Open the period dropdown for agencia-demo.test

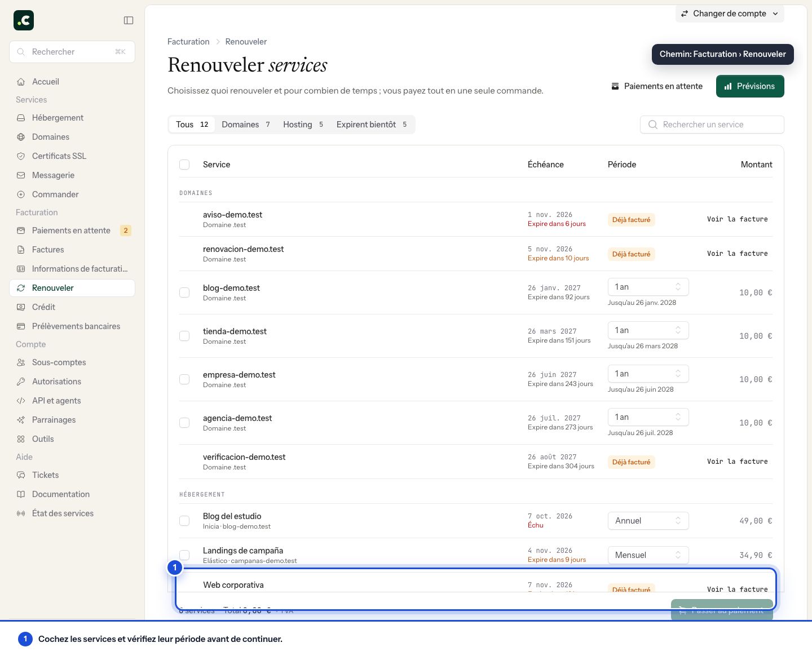tap(648, 417)
